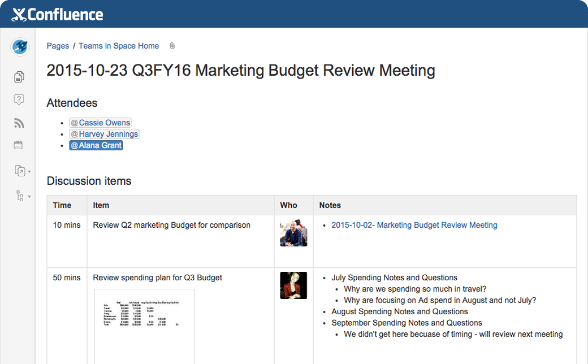Click the attachments paperclip icon
The image size is (588, 364).
pyautogui.click(x=172, y=46)
